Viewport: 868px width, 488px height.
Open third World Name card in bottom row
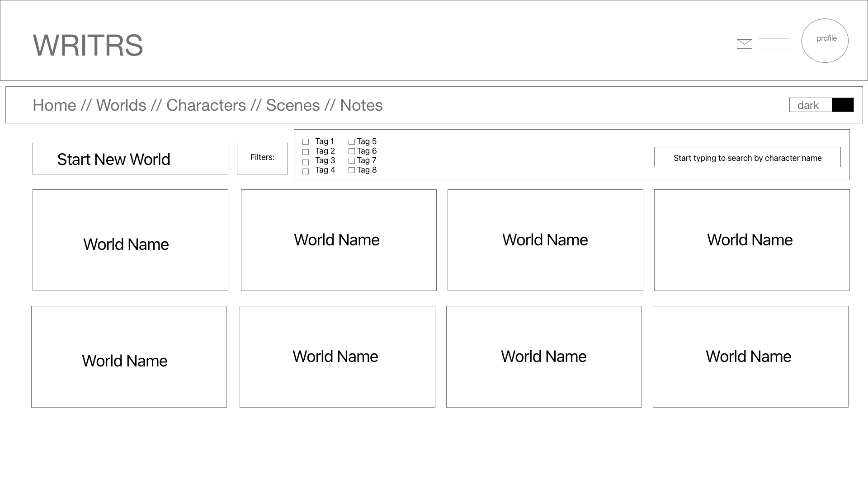(x=544, y=357)
